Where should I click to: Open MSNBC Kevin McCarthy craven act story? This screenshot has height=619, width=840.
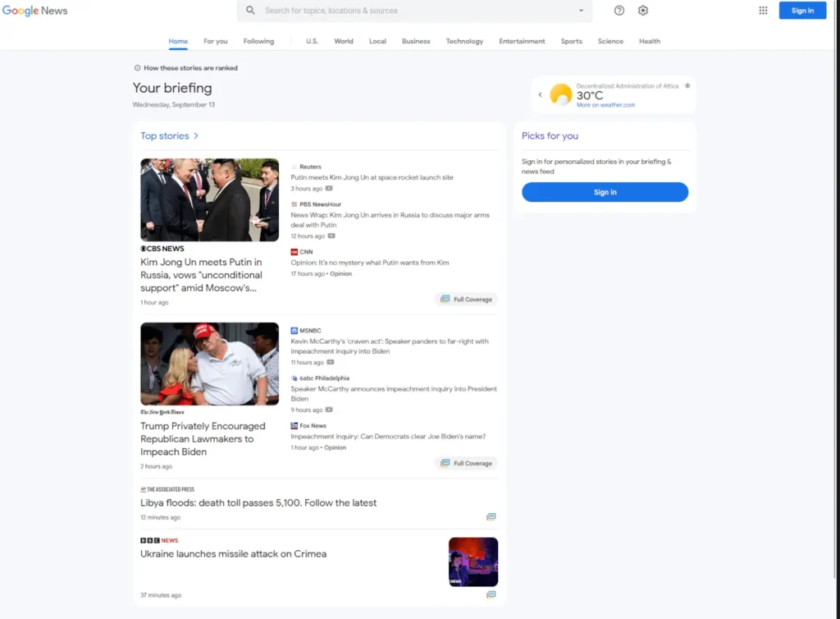pyautogui.click(x=390, y=346)
